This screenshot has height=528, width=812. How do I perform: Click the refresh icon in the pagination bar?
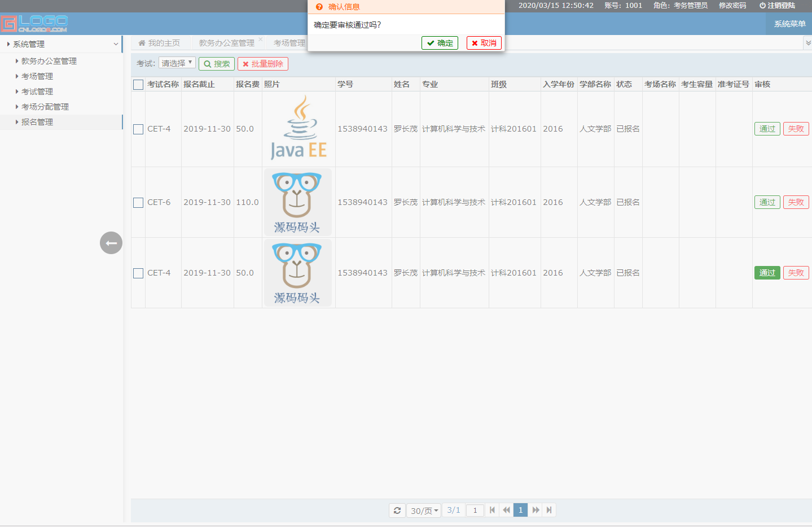pos(397,510)
